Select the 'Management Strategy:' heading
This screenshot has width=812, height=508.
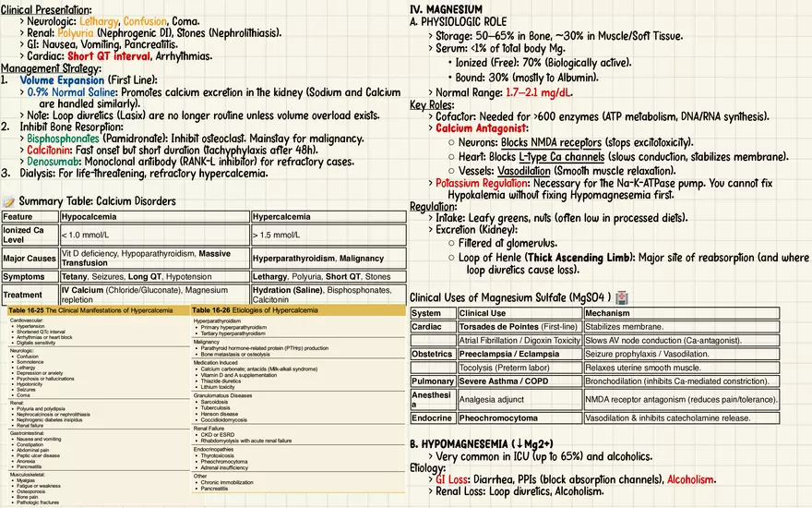pos(51,68)
